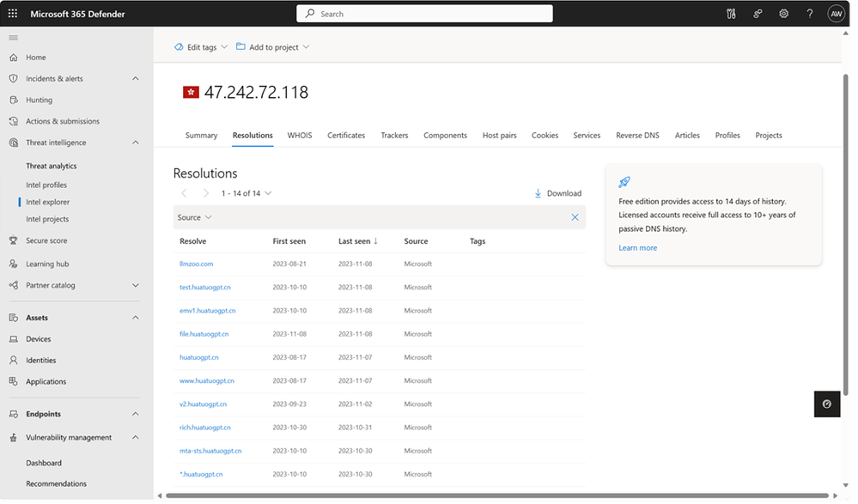Open the app launcher grid icon
This screenshot has width=858, height=504.
click(x=13, y=14)
